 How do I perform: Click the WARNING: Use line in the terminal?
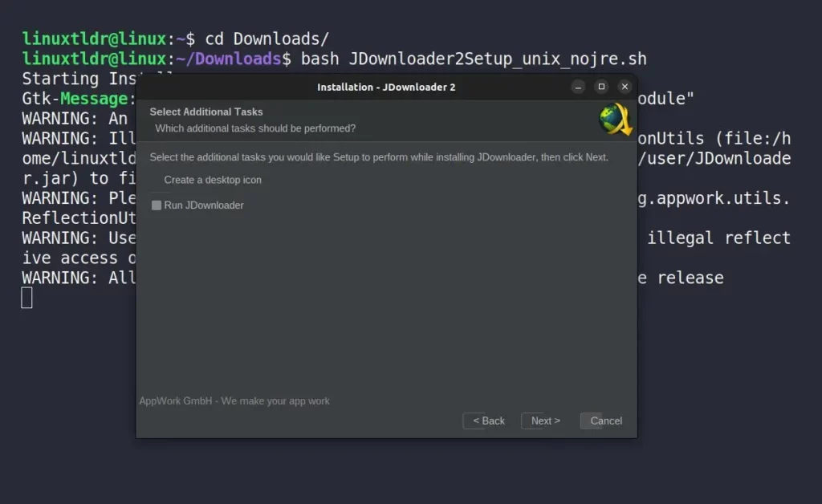coord(79,238)
